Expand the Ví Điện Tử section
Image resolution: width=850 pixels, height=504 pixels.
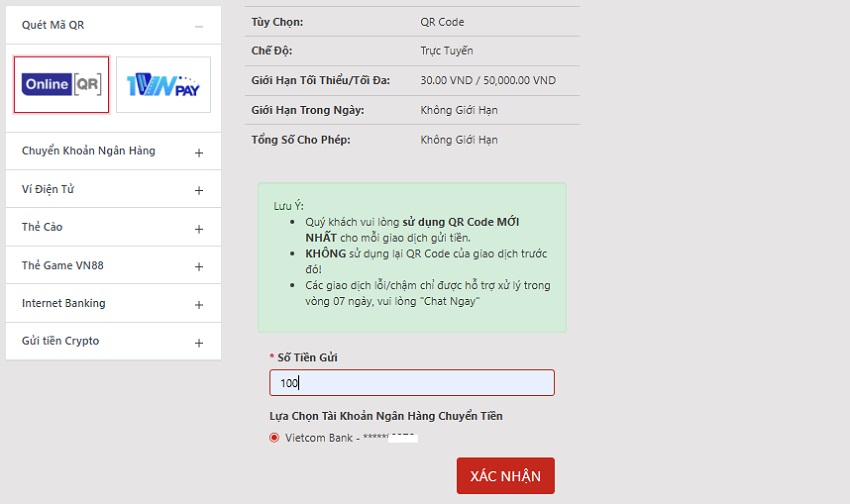[199, 190]
